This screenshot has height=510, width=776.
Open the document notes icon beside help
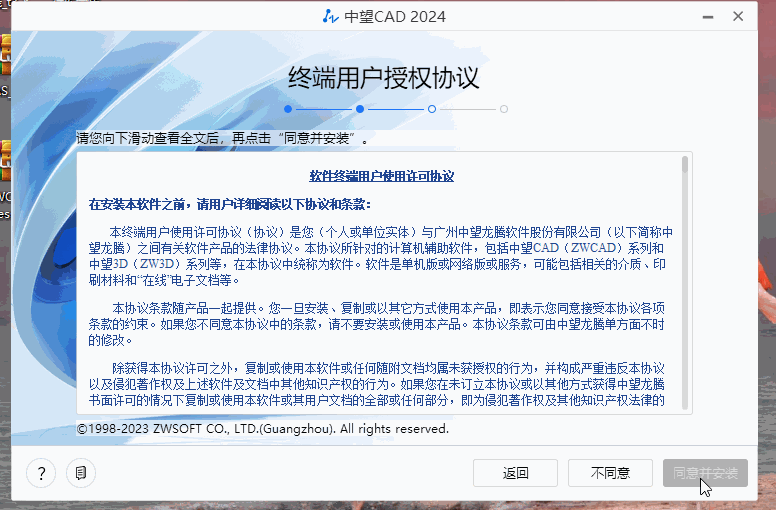tap(81, 473)
